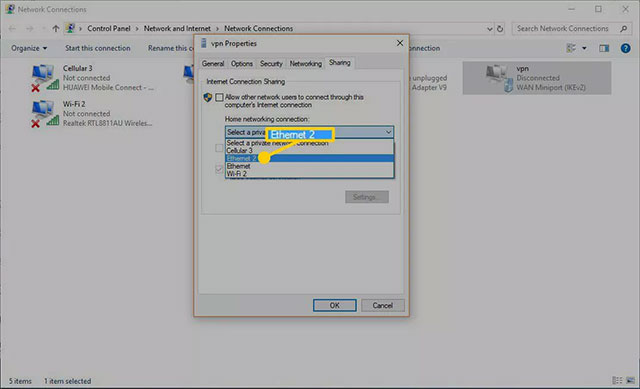The image size is (640, 389).
Task: Switch to the Options tab
Action: pos(242,64)
